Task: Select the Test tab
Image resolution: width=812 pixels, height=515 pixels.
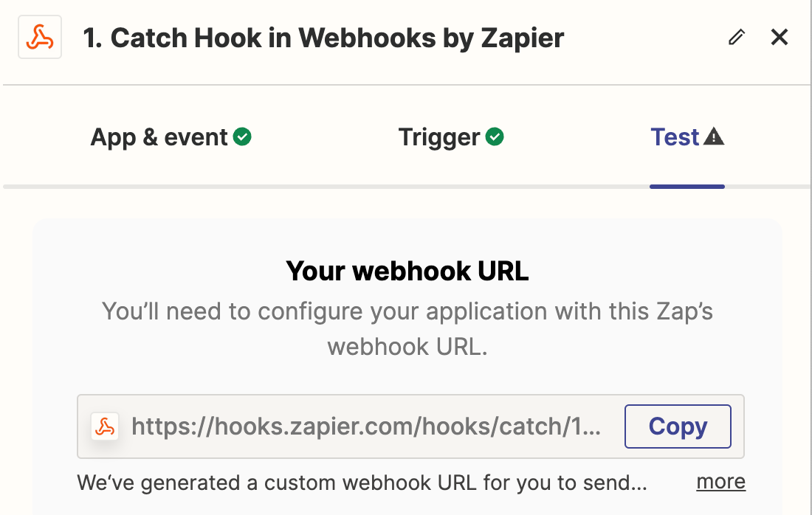Action: pos(675,137)
